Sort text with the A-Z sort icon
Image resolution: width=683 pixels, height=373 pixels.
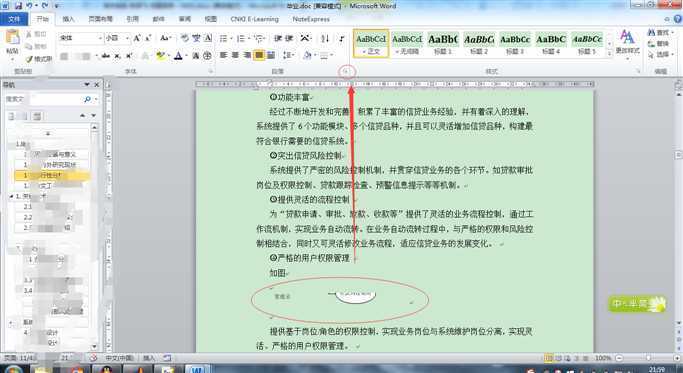click(325, 39)
